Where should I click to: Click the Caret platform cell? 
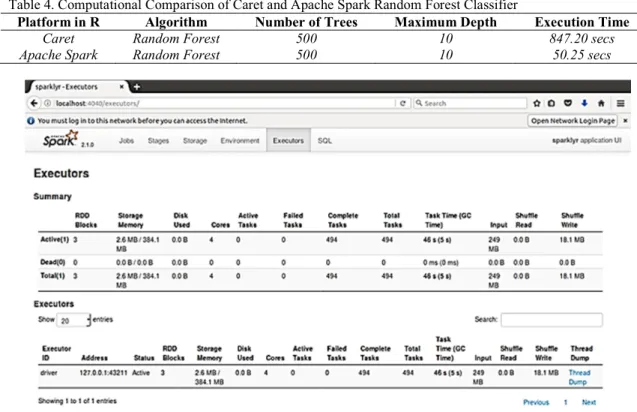(58, 38)
